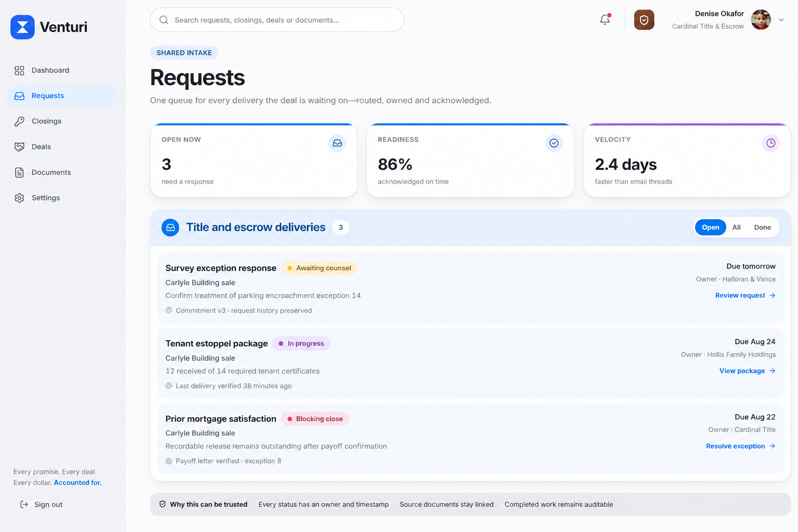The width and height of the screenshot is (798, 532).
Task: Click the Shared Intake tag
Action: tap(184, 53)
